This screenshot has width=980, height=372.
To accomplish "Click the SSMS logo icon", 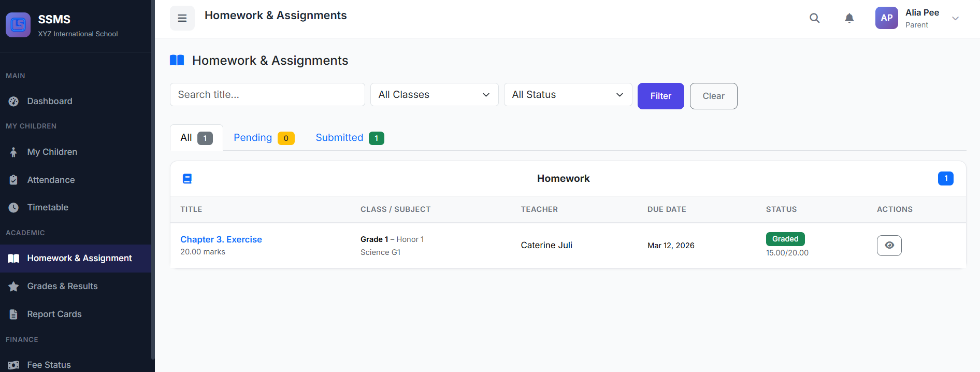I will (x=18, y=25).
